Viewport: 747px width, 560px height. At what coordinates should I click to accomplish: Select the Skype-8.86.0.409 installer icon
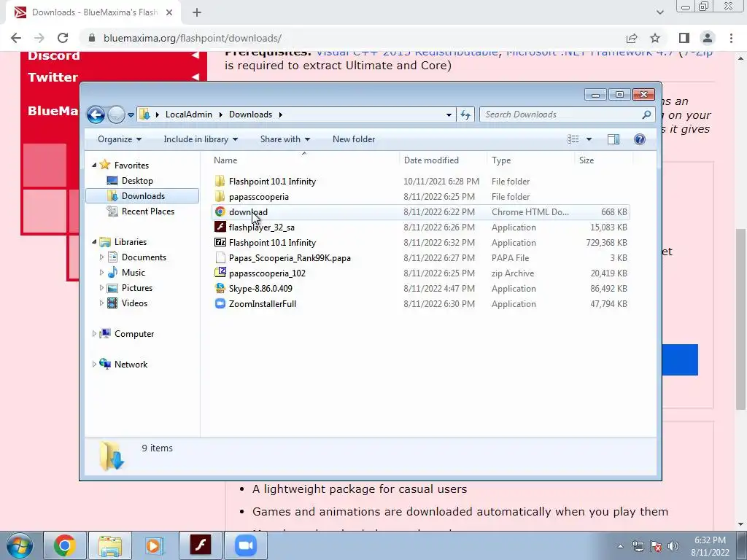(220, 288)
